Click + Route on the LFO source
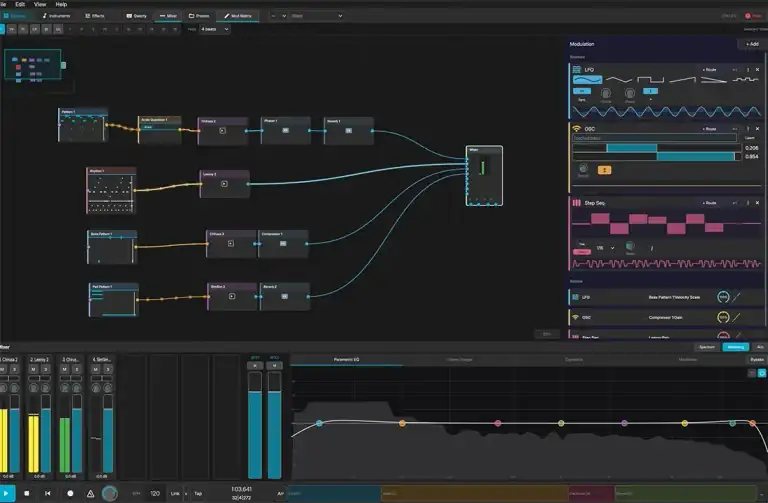The width and height of the screenshot is (768, 503). pyautogui.click(x=709, y=70)
